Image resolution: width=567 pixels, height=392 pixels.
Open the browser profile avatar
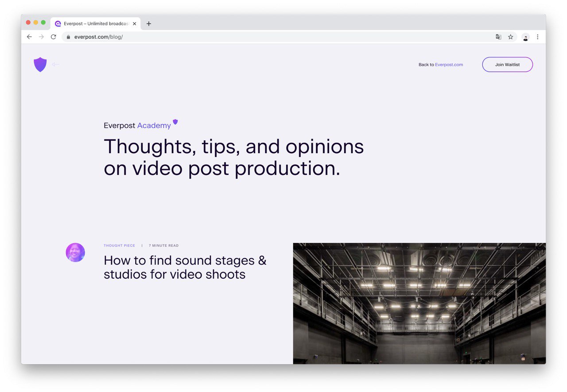coord(525,37)
